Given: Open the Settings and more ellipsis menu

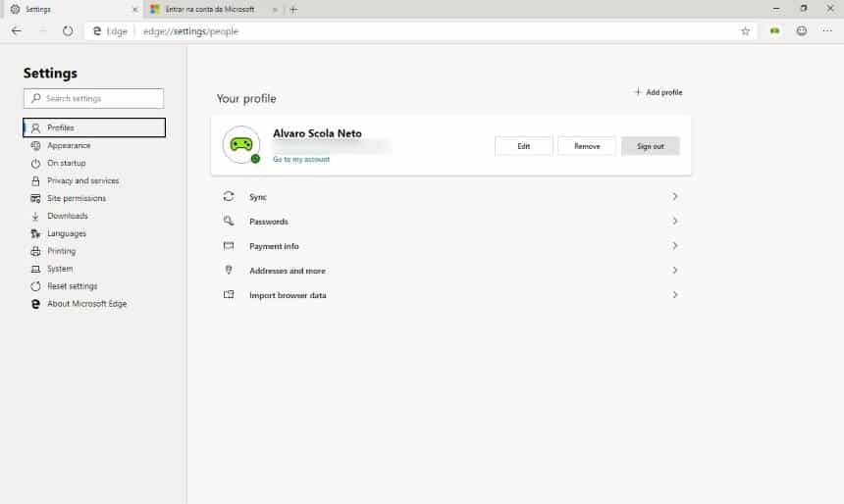Looking at the screenshot, I should click(x=827, y=31).
